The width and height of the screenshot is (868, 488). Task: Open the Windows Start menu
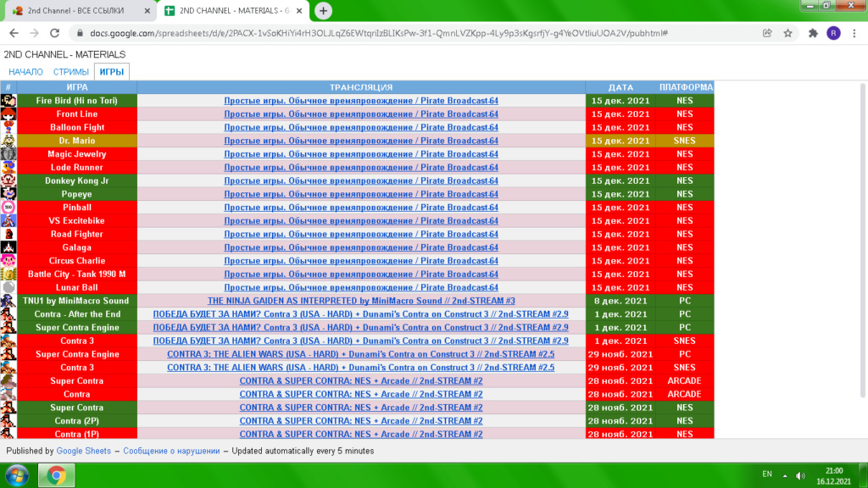(17, 475)
